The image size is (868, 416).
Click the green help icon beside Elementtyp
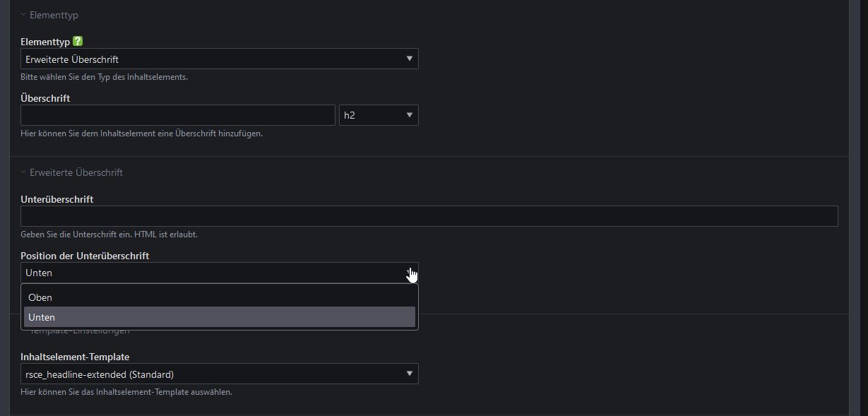(78, 42)
